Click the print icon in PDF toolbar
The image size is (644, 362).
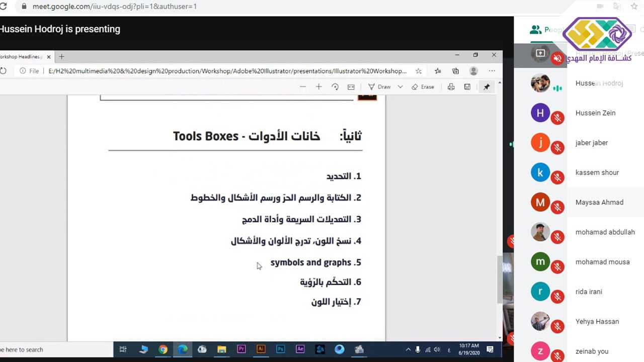click(451, 87)
